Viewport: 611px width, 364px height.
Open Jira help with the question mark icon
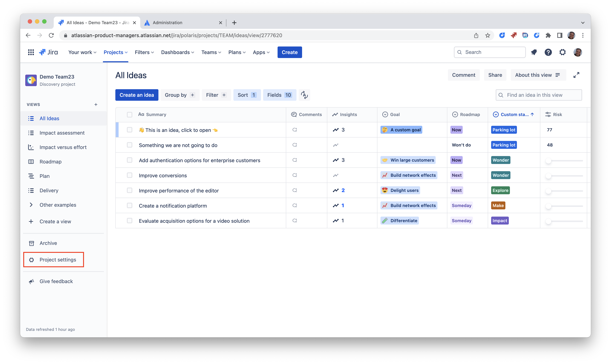pyautogui.click(x=548, y=52)
